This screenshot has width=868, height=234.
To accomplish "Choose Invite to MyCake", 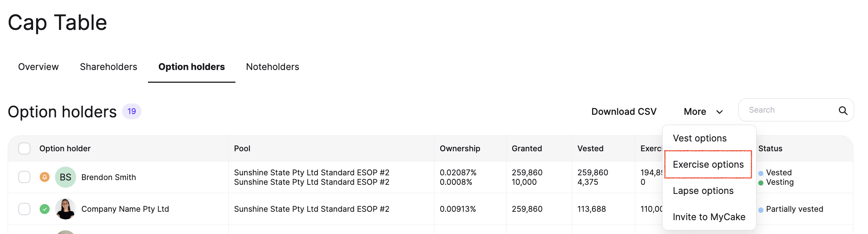I will click(709, 217).
